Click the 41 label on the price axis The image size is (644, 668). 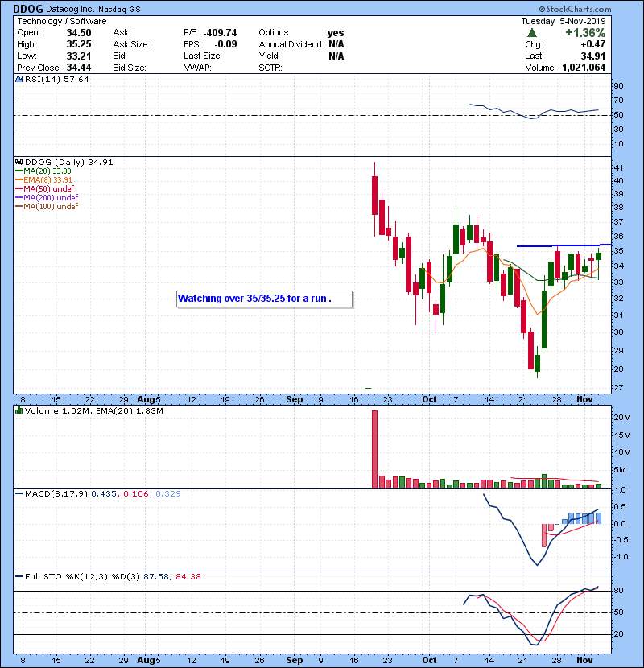pos(618,167)
